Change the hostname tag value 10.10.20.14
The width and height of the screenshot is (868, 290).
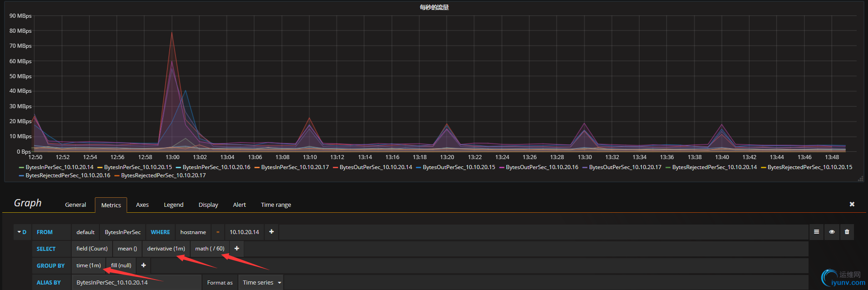click(x=244, y=232)
